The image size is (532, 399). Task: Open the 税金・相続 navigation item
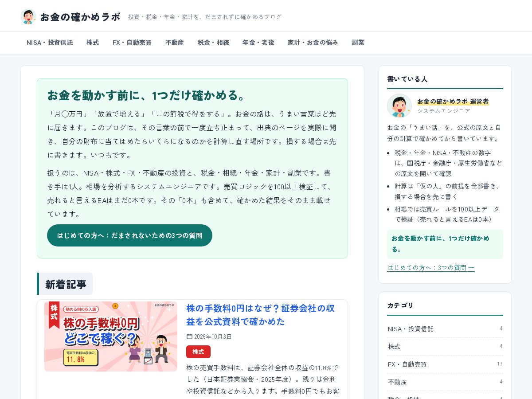point(213,43)
